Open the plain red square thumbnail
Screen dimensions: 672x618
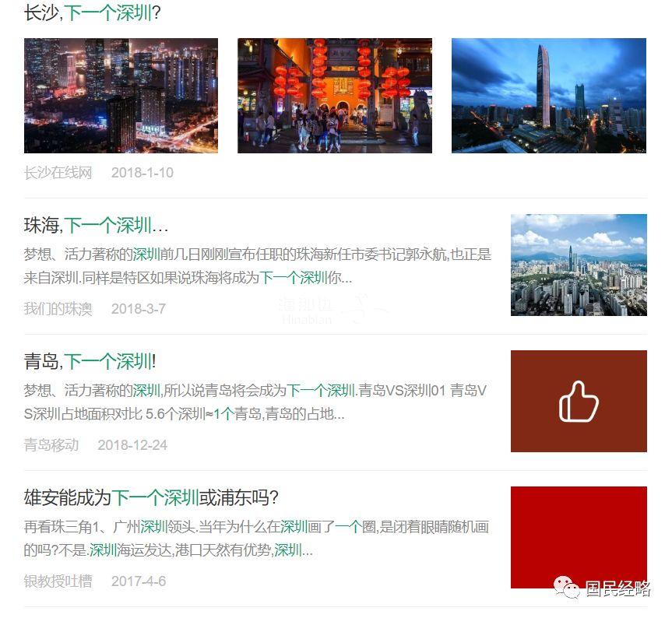coord(579,537)
